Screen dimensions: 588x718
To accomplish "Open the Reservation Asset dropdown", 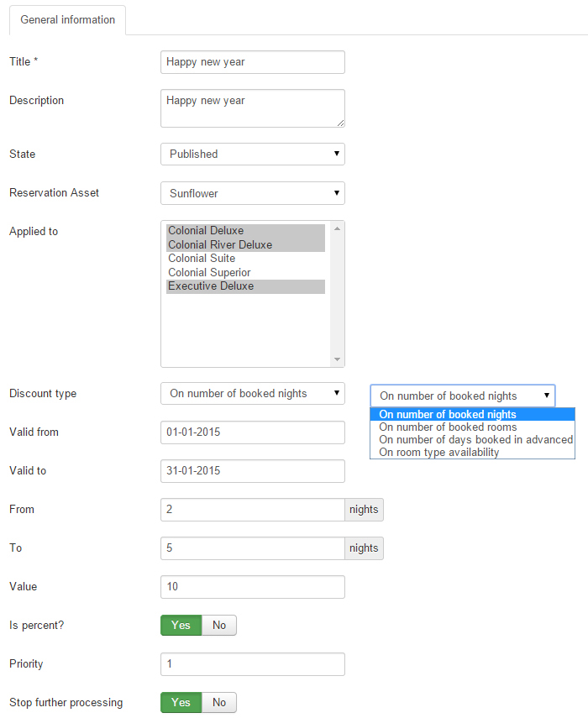I will 252,193.
